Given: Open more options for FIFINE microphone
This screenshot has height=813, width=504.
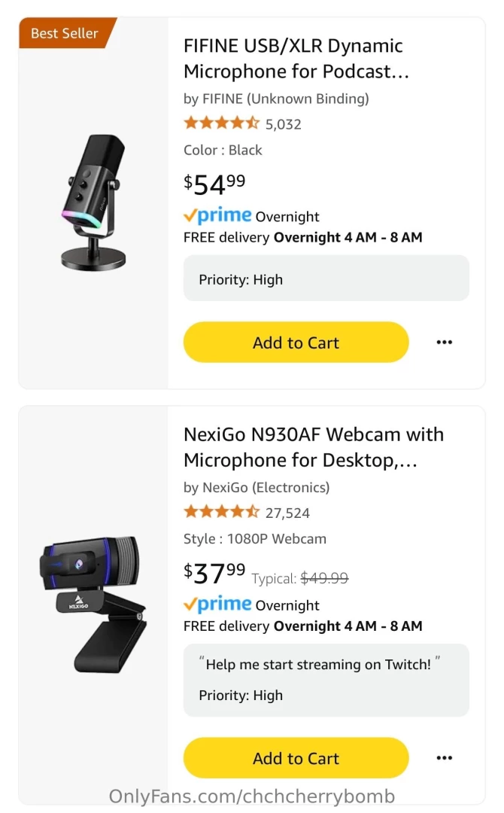Looking at the screenshot, I should 445,343.
